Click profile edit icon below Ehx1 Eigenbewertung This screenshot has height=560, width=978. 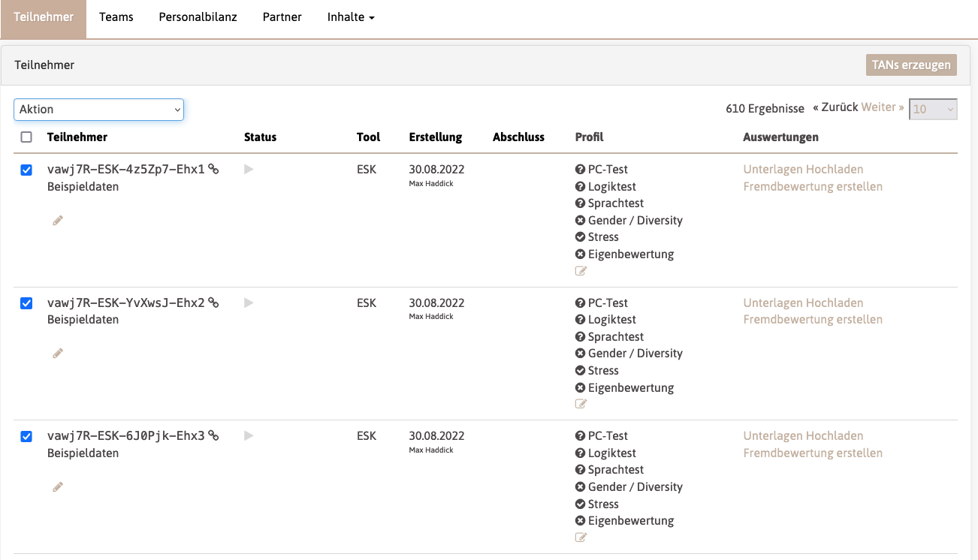(x=581, y=271)
